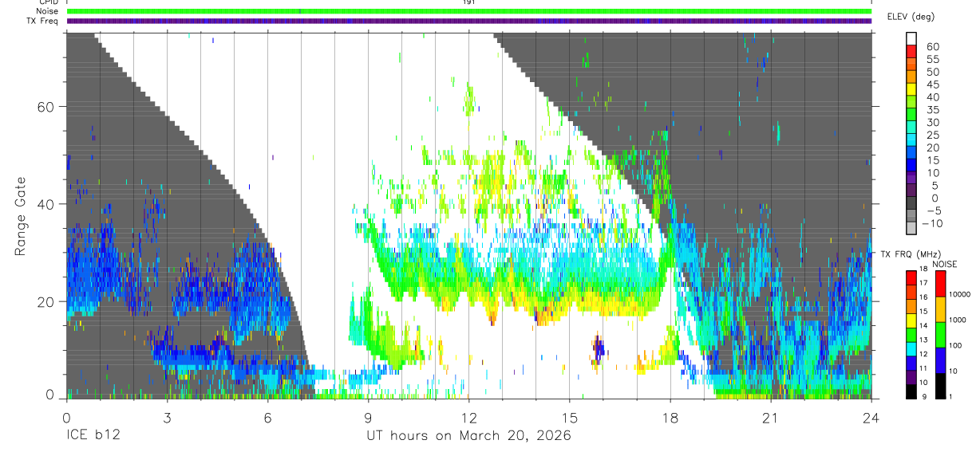Click the red swatch in TX FRQ colorbar
Viewport: 980px width, 452px height.
[911, 277]
